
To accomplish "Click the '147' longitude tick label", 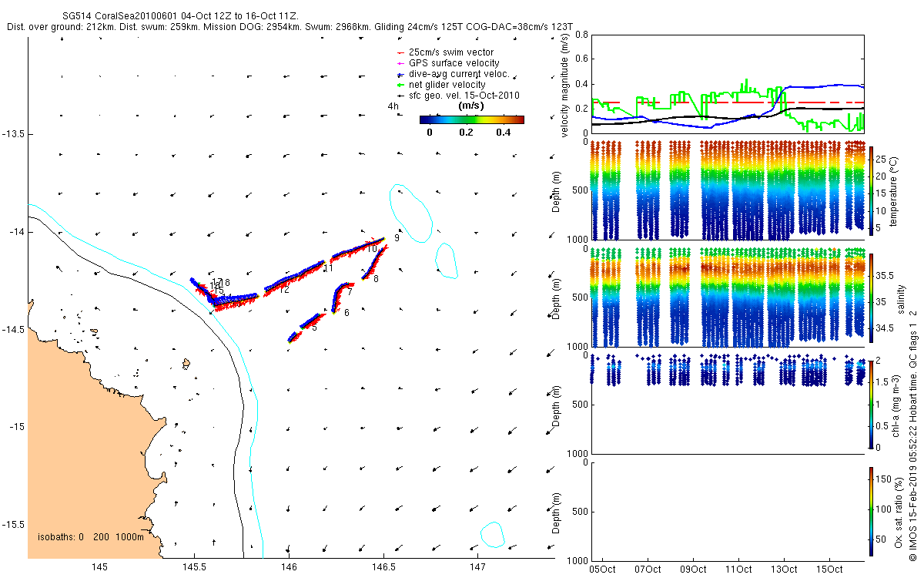I will point(477,567).
